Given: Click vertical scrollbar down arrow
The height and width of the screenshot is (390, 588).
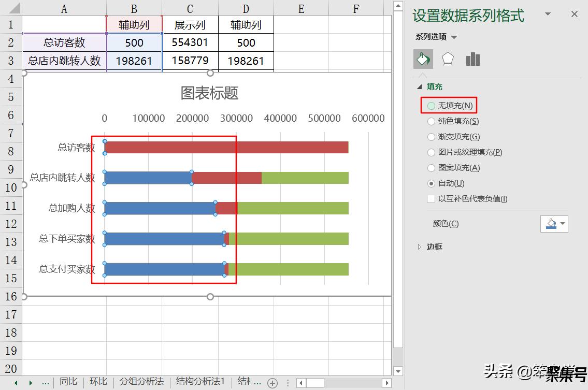Looking at the screenshot, I should point(397,371).
